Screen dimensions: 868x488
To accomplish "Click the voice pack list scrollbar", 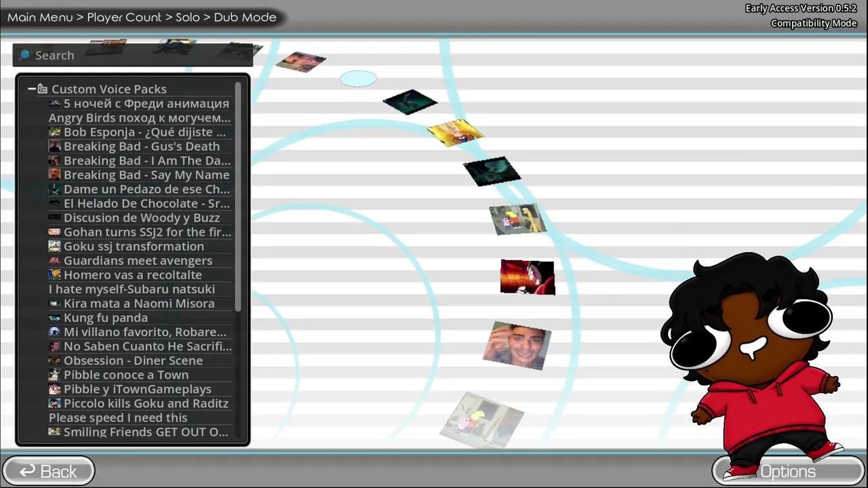I will [238, 197].
